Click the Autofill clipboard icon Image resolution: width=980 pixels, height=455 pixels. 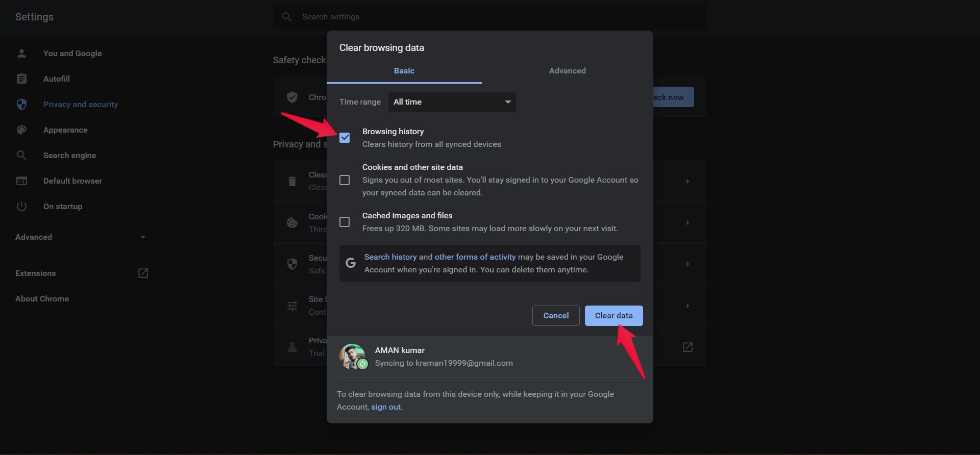[x=21, y=79]
